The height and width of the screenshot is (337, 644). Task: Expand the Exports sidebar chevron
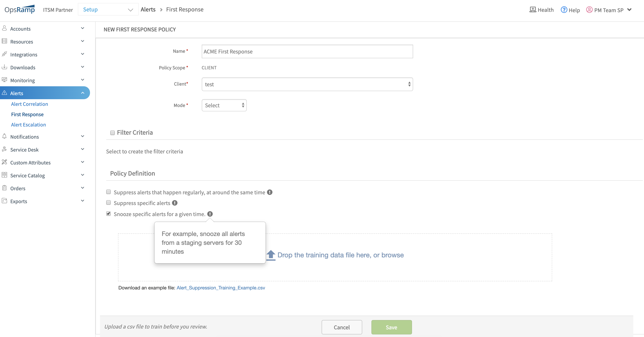coord(82,201)
